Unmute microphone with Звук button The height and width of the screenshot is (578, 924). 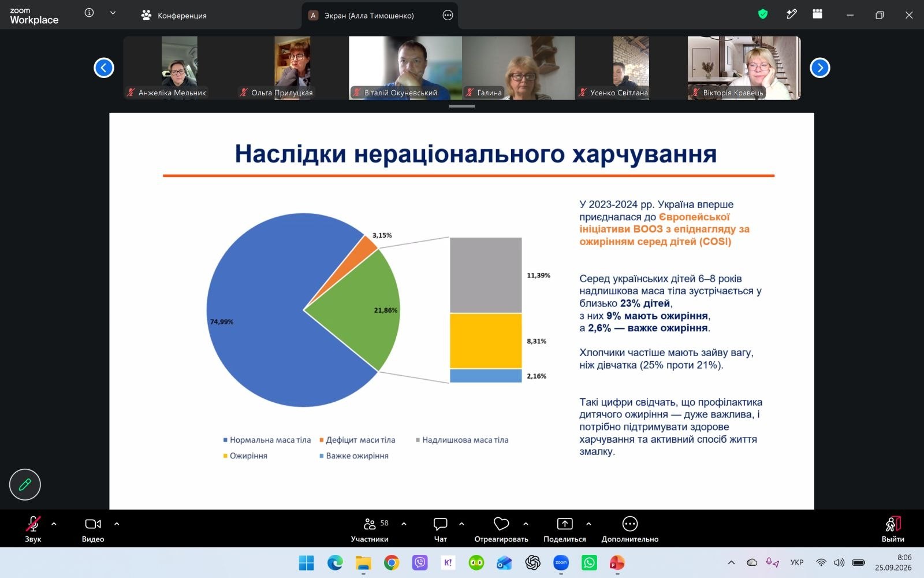tap(33, 529)
